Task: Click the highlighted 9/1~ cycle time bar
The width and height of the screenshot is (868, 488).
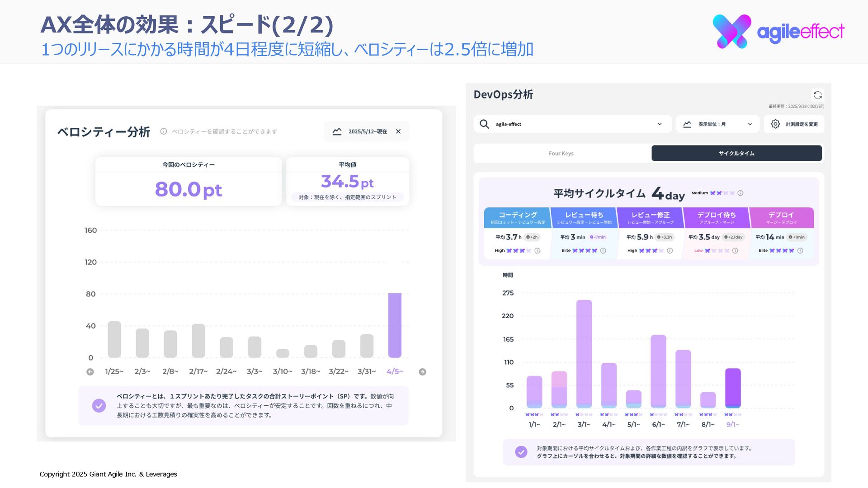Action: coord(733,388)
